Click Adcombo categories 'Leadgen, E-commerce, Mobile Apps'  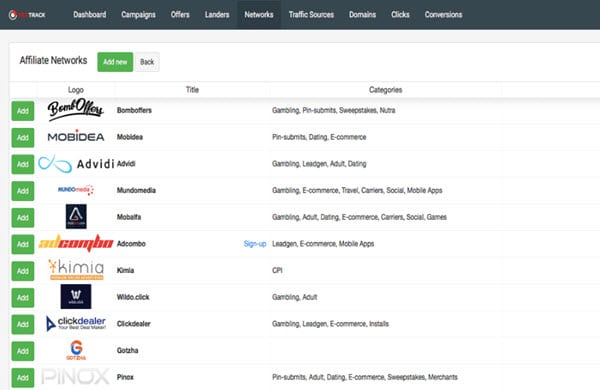[x=323, y=244]
